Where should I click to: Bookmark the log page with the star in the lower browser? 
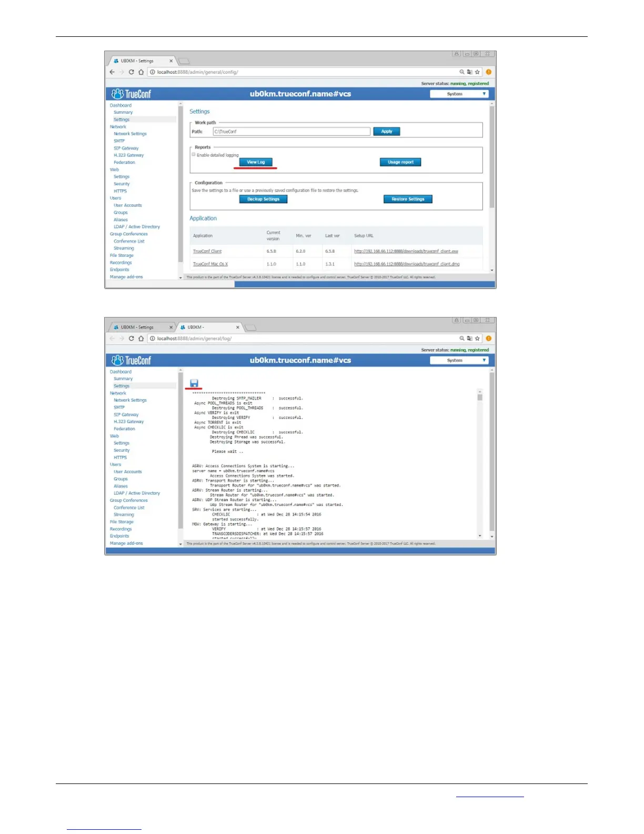[x=477, y=339]
